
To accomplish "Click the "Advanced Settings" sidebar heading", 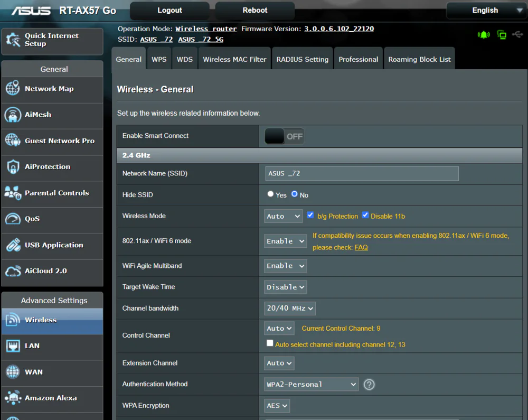I will (x=54, y=301).
